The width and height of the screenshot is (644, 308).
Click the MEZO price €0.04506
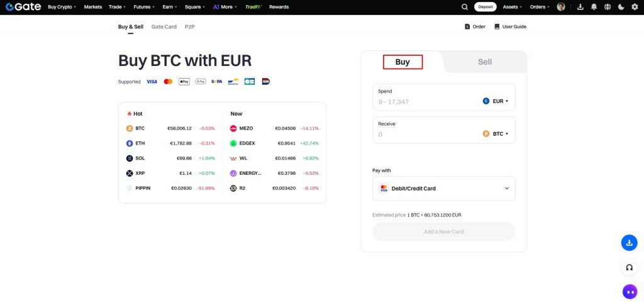coord(286,128)
